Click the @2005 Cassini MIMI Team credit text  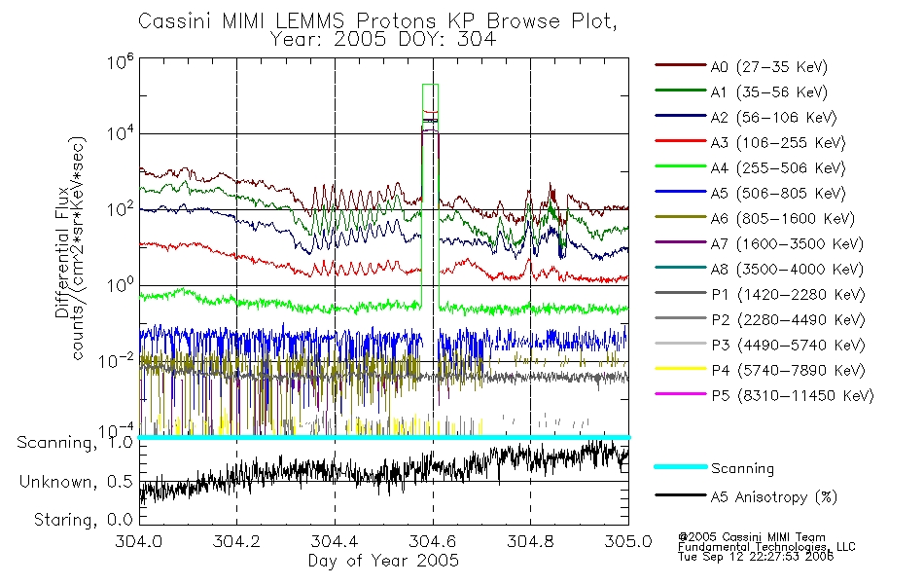[x=751, y=537]
